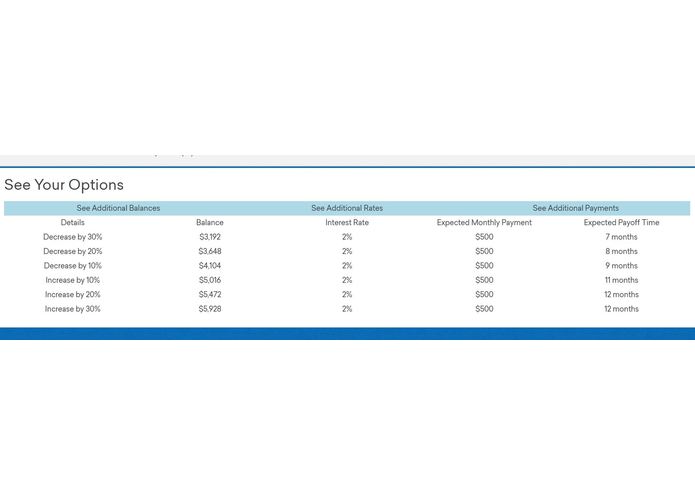Select the $3,192 balance value
The width and height of the screenshot is (695, 494).
click(210, 237)
